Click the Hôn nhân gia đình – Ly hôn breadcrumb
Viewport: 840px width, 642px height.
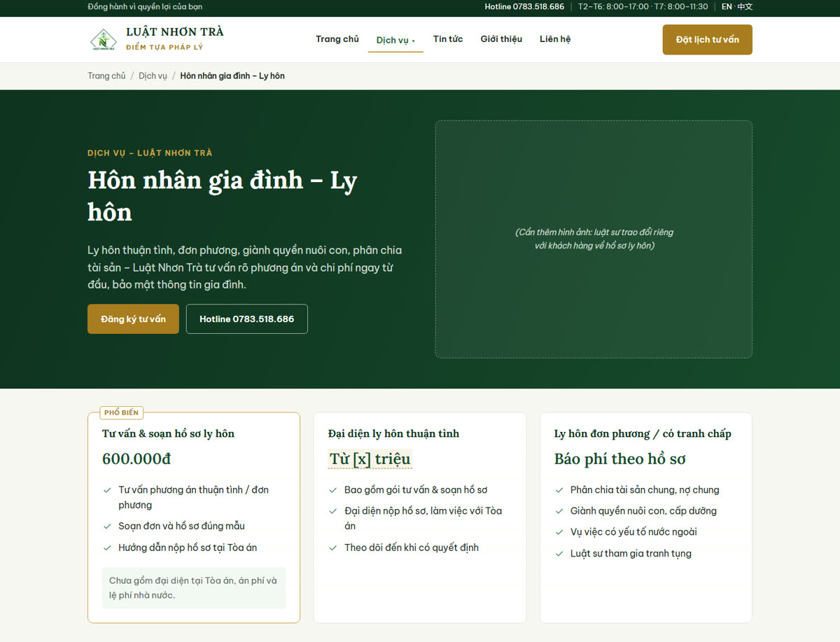coord(232,76)
